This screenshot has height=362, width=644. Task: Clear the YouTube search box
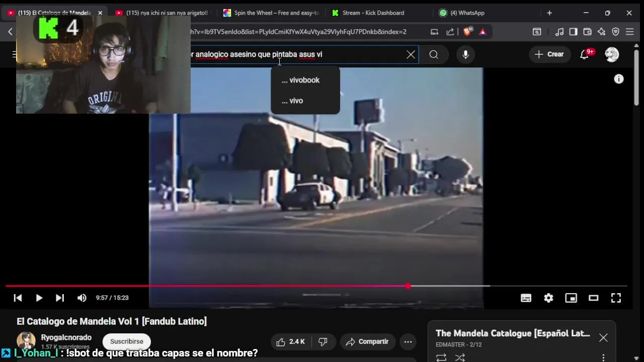[x=411, y=54]
